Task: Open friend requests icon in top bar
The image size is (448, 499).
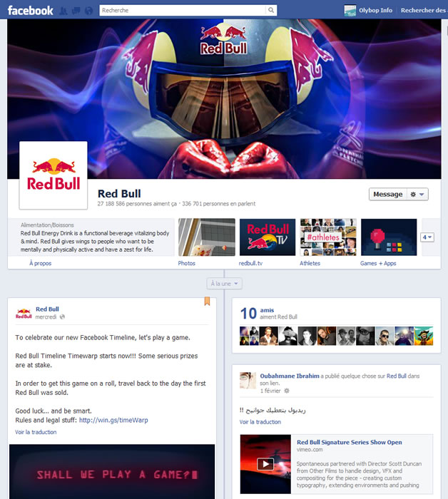Action: [63, 11]
